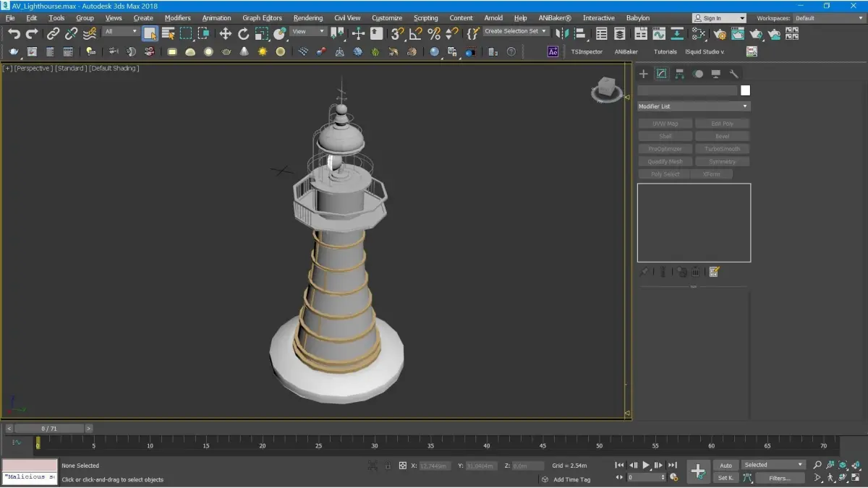Switch to the Hierarchy panel tab
Viewport: 868px width, 488px height.
(x=680, y=74)
